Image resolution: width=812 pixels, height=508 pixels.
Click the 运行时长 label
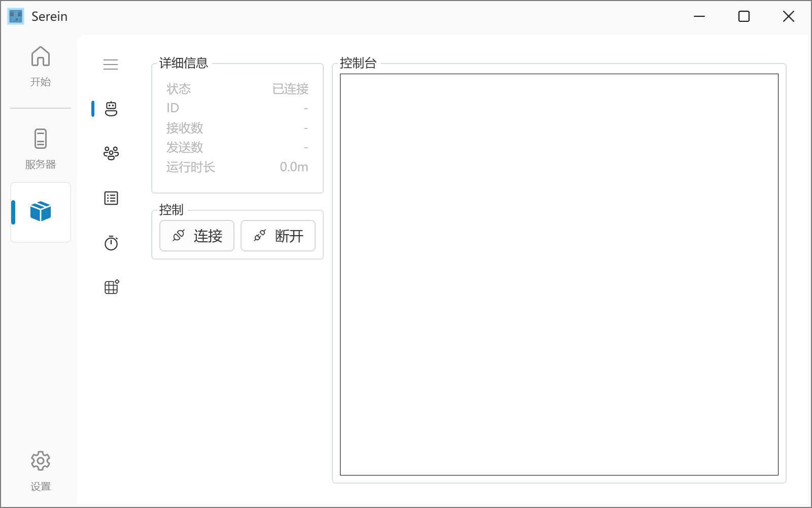(191, 167)
